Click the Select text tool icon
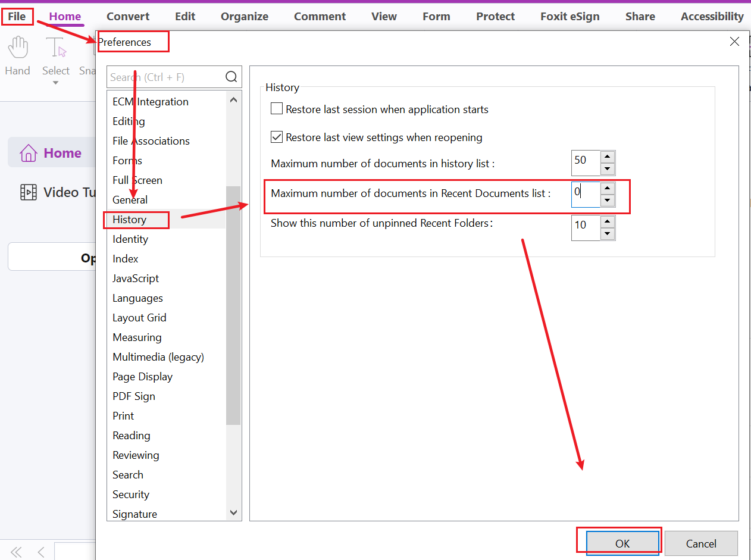The image size is (751, 560). 56,47
